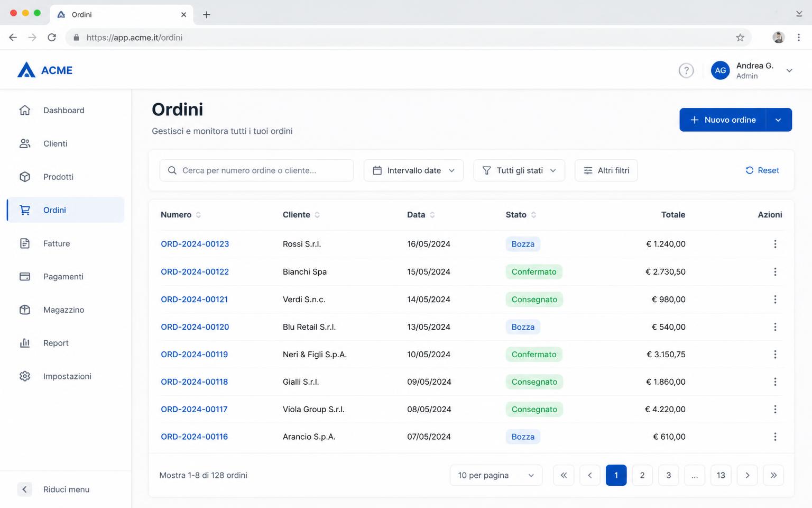Open the Intervallo date dropdown
Image resolution: width=812 pixels, height=508 pixels.
pos(413,170)
